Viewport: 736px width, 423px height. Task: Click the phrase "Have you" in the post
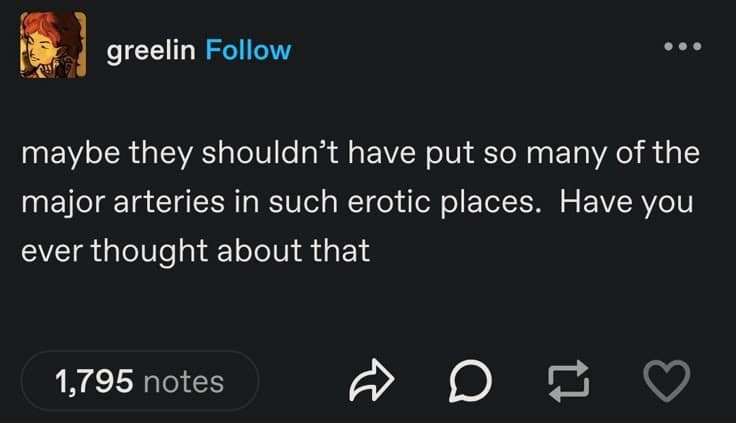click(x=628, y=204)
